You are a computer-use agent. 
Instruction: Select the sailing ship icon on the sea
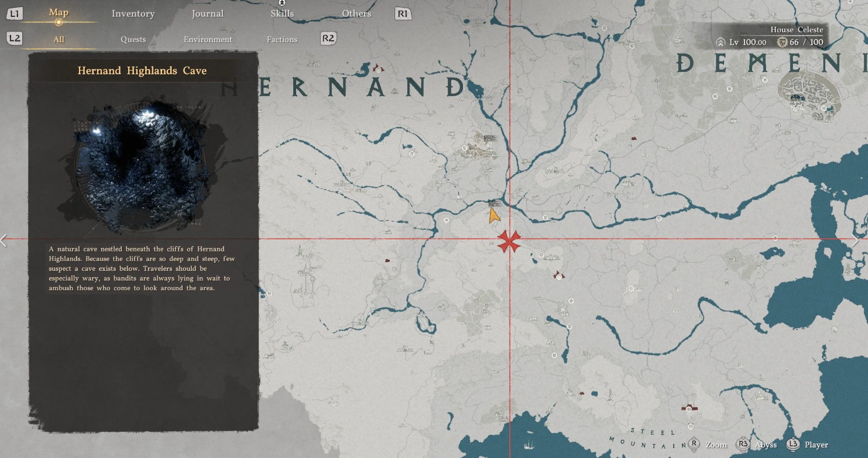pos(529,443)
